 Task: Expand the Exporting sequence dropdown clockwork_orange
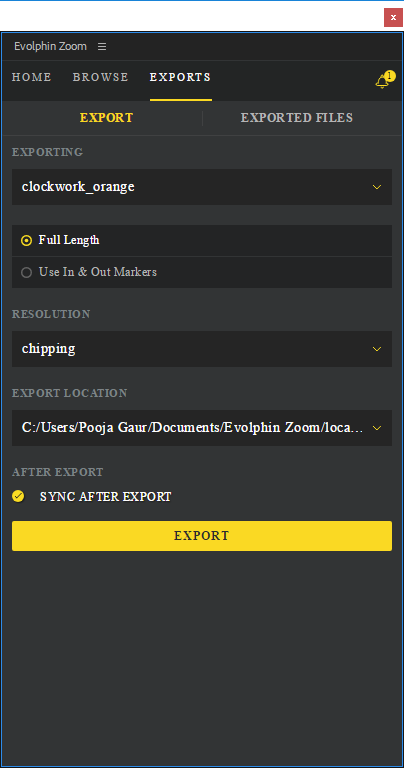pyautogui.click(x=202, y=187)
